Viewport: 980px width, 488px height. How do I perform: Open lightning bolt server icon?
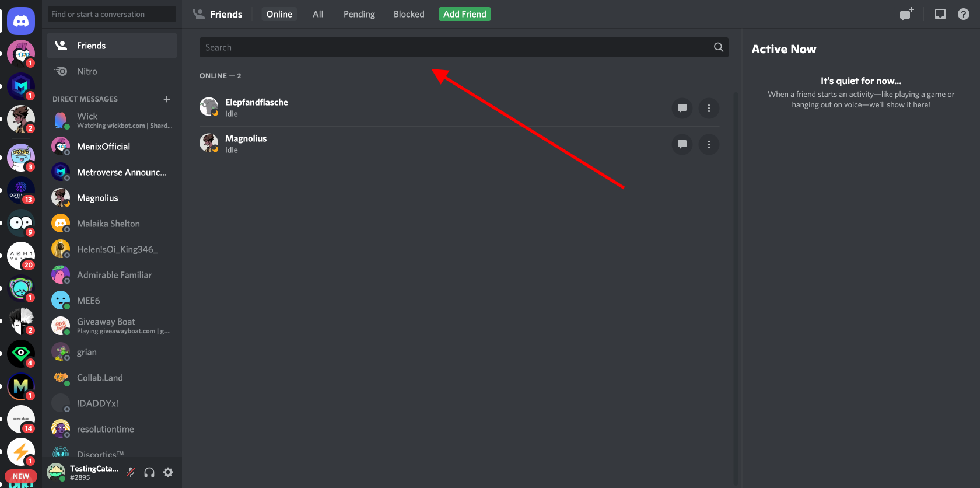21,452
